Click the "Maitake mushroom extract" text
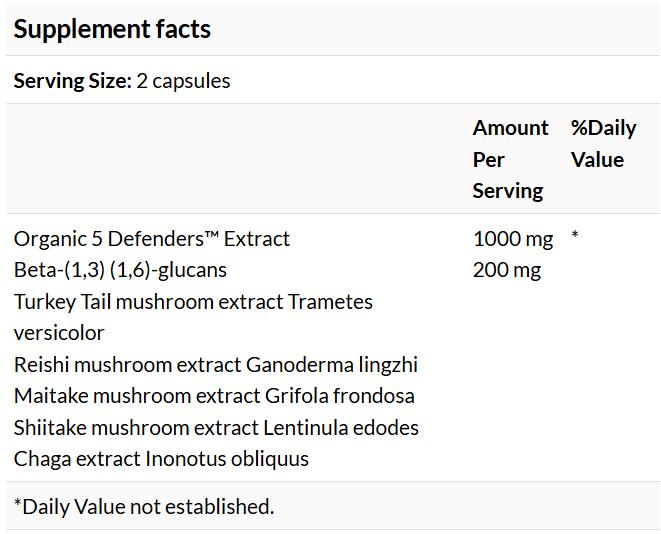Screen dimensions: 661x534 [x=136, y=396]
